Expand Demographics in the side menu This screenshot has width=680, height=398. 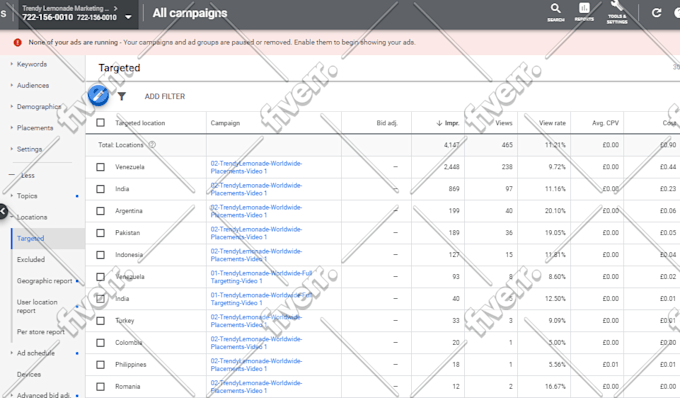pyautogui.click(x=39, y=107)
